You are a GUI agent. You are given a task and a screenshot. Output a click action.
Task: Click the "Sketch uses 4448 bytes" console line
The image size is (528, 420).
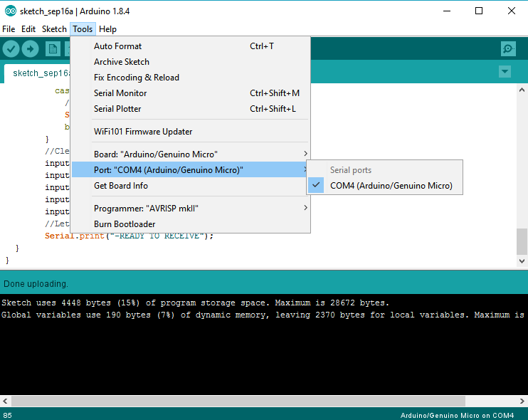coord(195,303)
